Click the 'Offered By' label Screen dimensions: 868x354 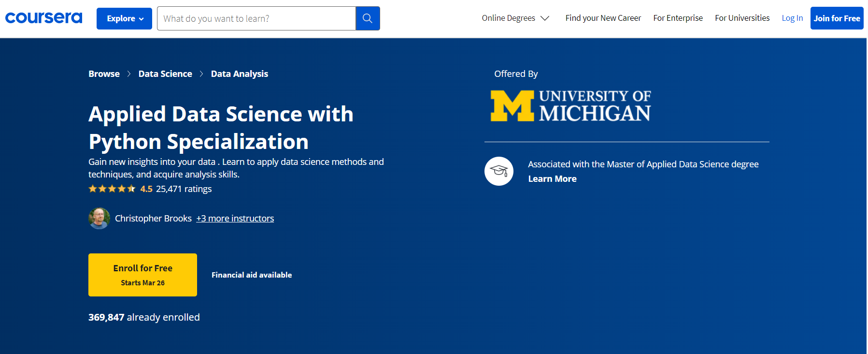516,74
